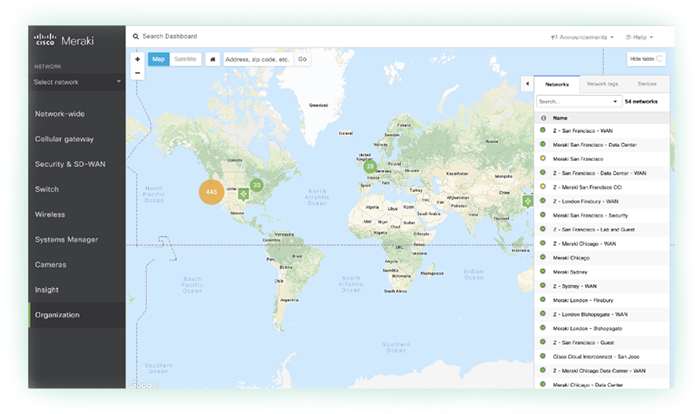The height and width of the screenshot is (414, 700).
Task: Open Z - London Finsbury - WAN network
Action: (586, 201)
